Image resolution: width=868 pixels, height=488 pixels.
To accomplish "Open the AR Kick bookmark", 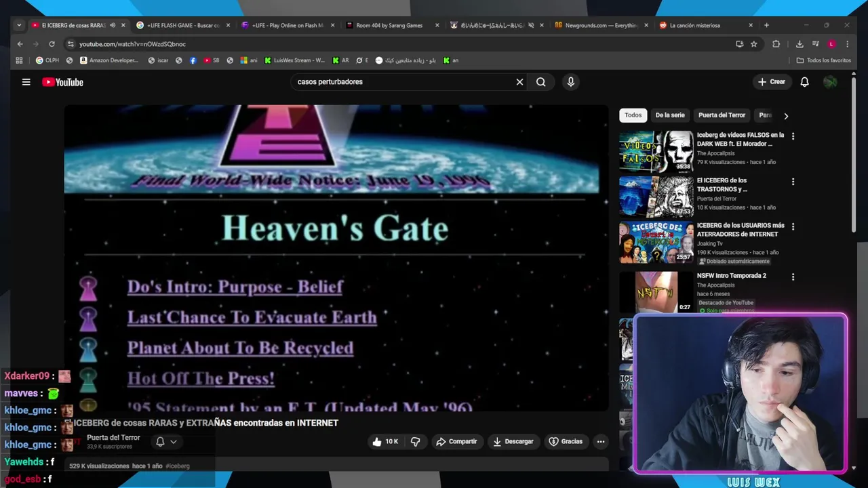I will click(x=340, y=60).
